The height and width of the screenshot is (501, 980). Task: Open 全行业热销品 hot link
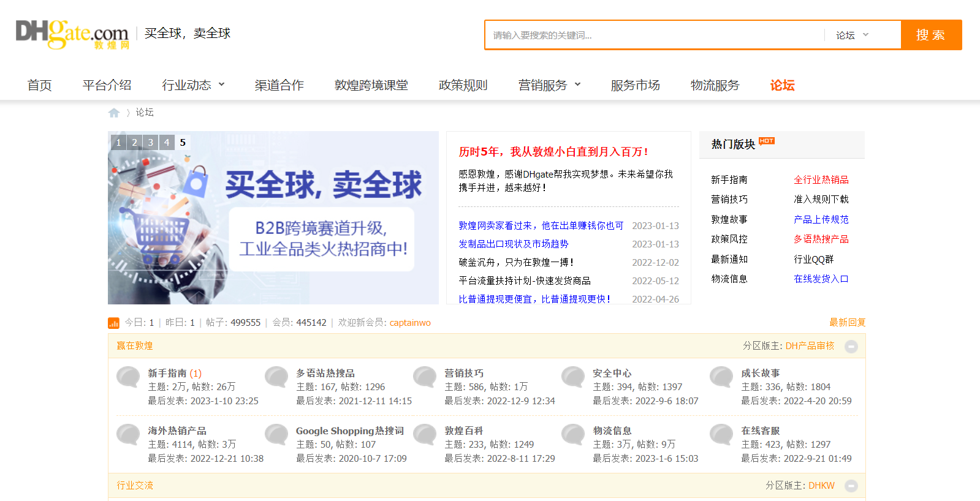point(821,179)
